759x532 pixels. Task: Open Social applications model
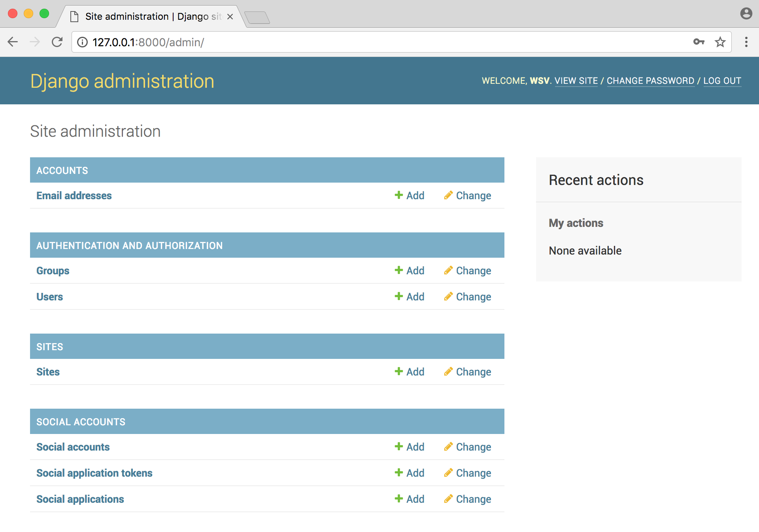tap(80, 499)
